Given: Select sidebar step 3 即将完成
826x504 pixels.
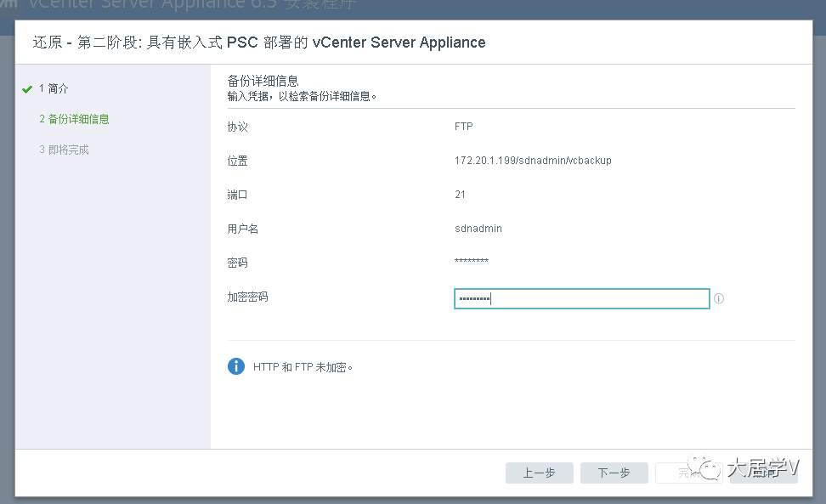Looking at the screenshot, I should [64, 150].
